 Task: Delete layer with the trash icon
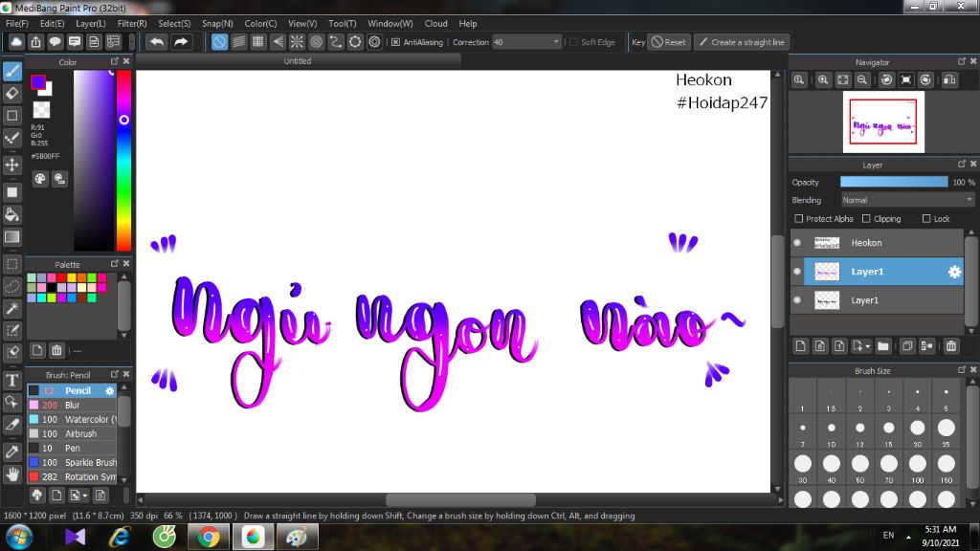coord(951,346)
